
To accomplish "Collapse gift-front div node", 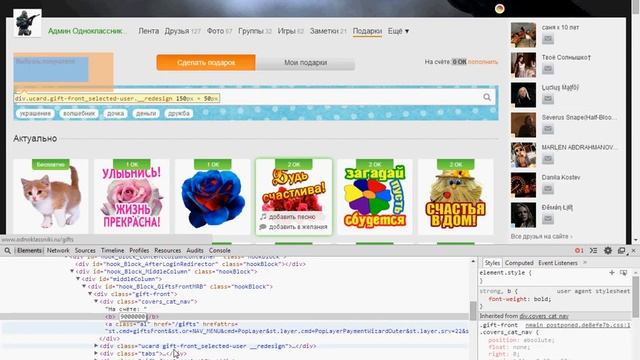I will [90, 294].
